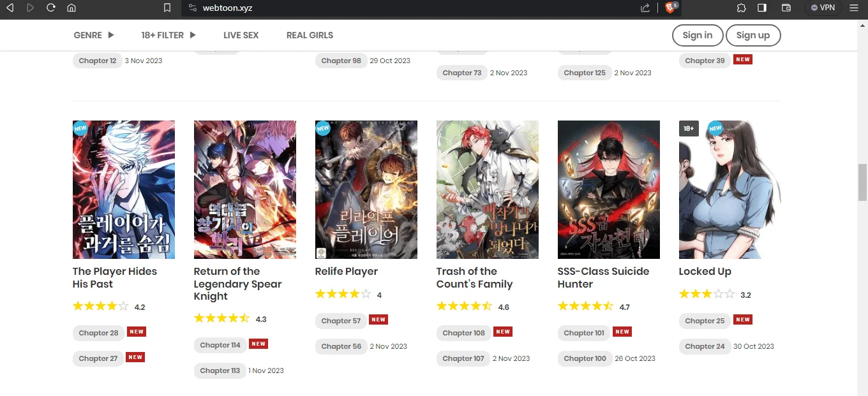The width and height of the screenshot is (868, 396).
Task: Reload the page with the refresh icon
Action: click(x=51, y=8)
